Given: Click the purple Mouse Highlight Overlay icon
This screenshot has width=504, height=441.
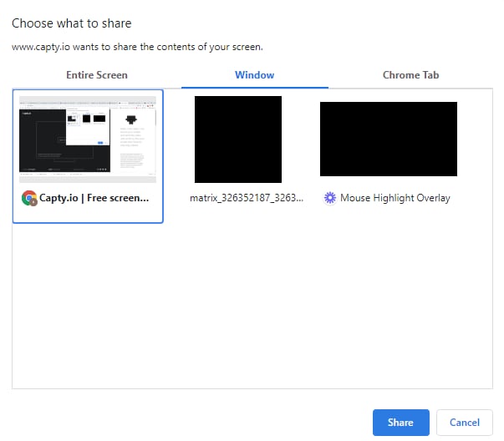Looking at the screenshot, I should click(x=330, y=198).
